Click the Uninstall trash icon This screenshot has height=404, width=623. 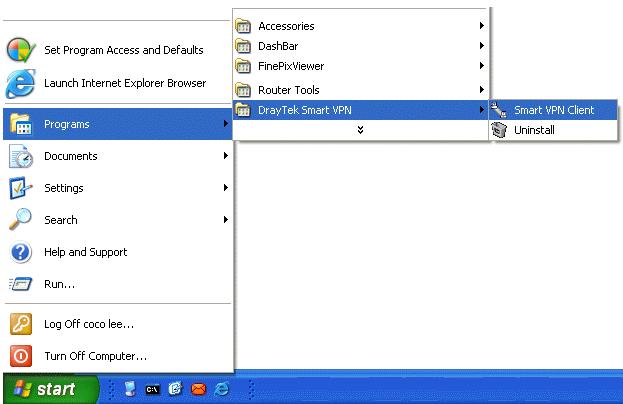click(500, 130)
